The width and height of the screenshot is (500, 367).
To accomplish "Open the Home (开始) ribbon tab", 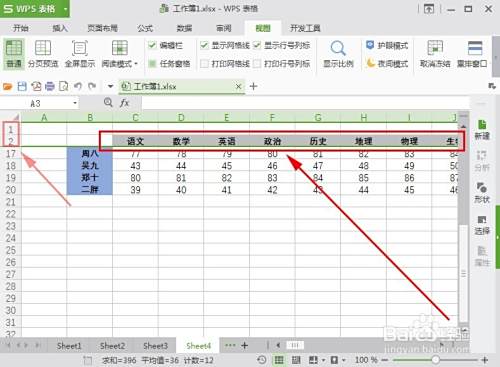I will coord(21,28).
